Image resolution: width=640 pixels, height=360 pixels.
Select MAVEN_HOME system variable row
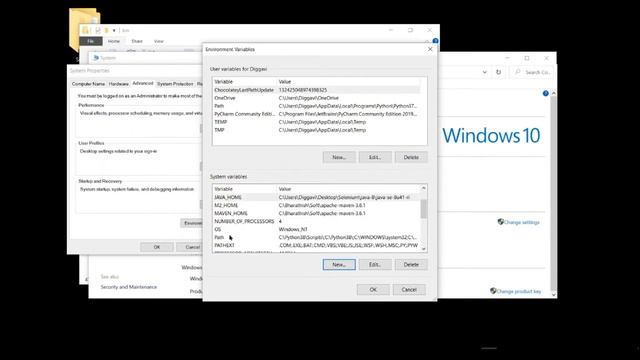tap(317, 213)
